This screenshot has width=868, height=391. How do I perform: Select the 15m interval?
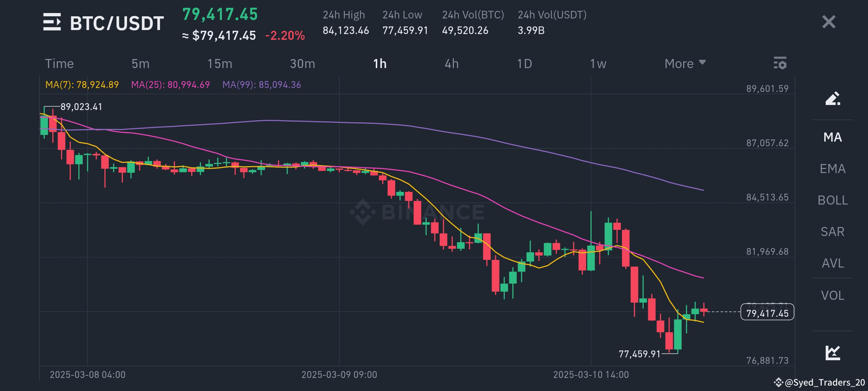[x=220, y=64]
